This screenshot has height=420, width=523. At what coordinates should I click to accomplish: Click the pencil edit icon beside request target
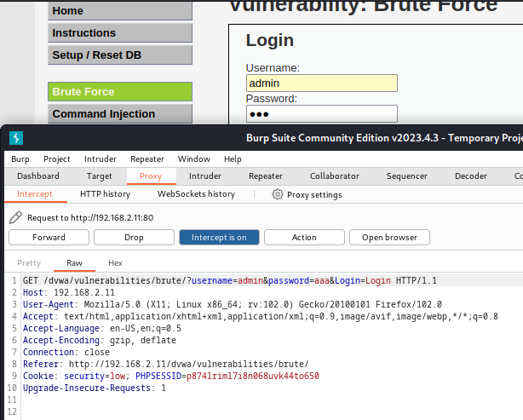pos(15,217)
